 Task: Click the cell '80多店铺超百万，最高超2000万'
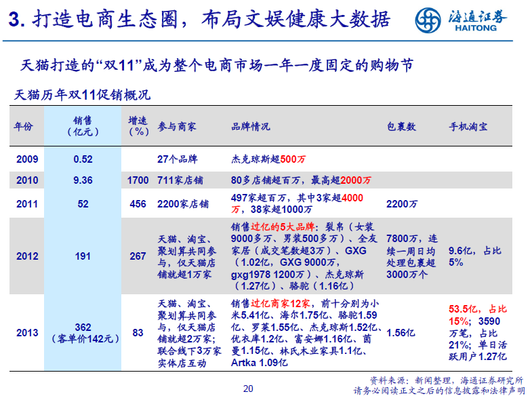(x=302, y=180)
